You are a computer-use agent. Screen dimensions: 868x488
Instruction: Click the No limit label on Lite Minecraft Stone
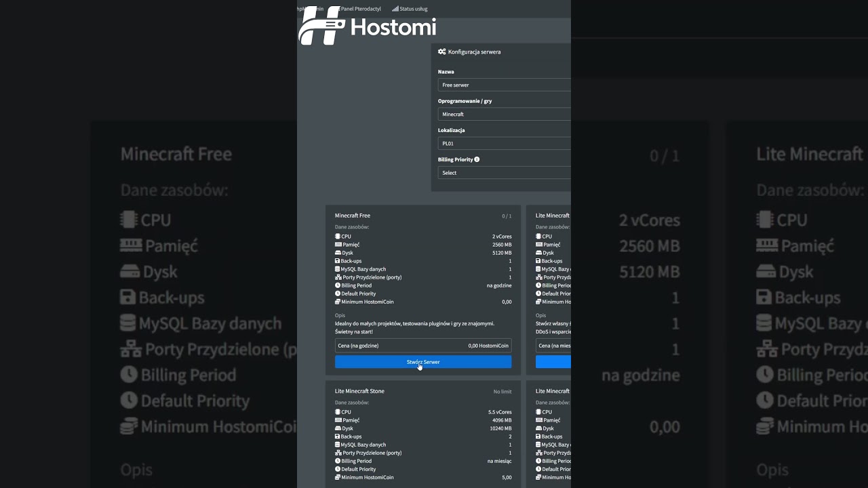(502, 392)
